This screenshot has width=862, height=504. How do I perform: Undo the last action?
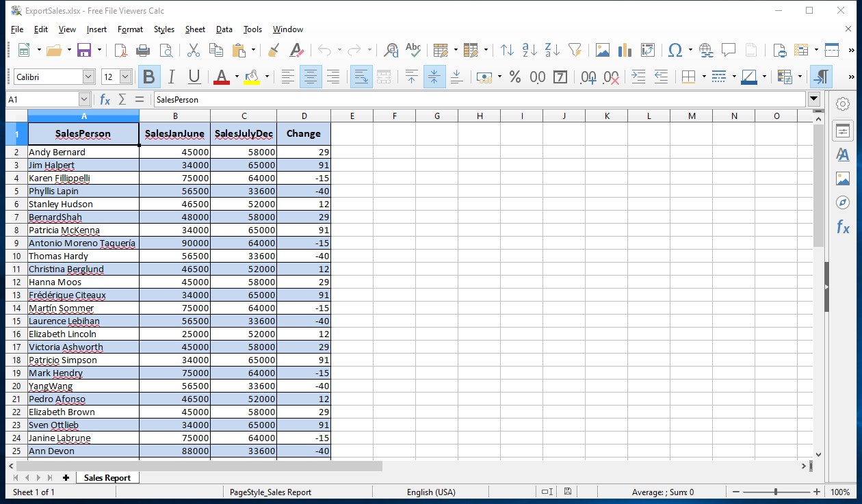(x=324, y=50)
